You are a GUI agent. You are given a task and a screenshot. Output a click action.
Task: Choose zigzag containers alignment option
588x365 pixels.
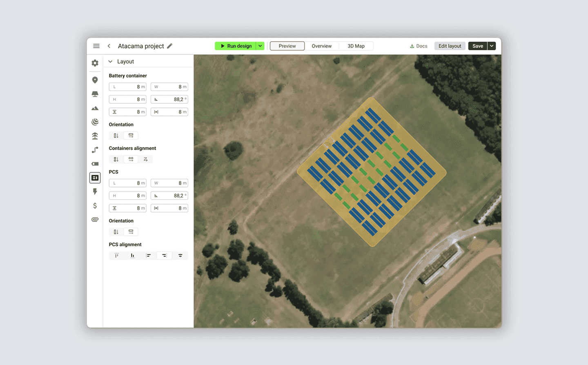(x=145, y=159)
